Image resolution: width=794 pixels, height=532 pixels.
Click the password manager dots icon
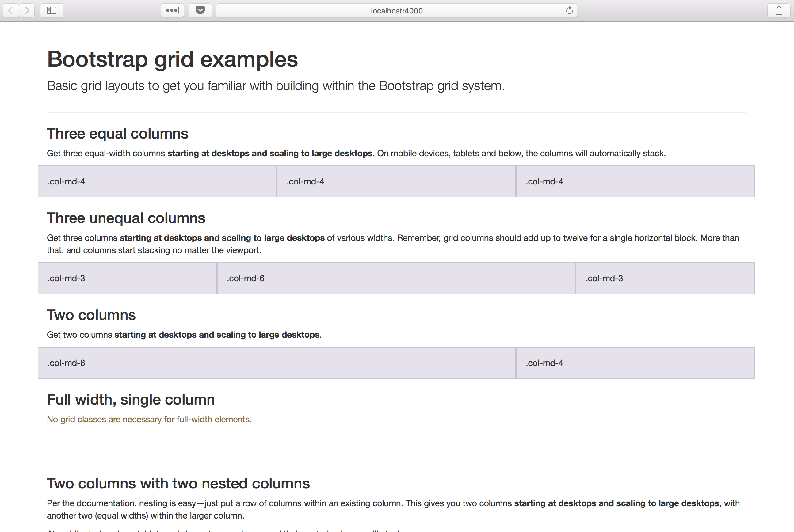172,10
